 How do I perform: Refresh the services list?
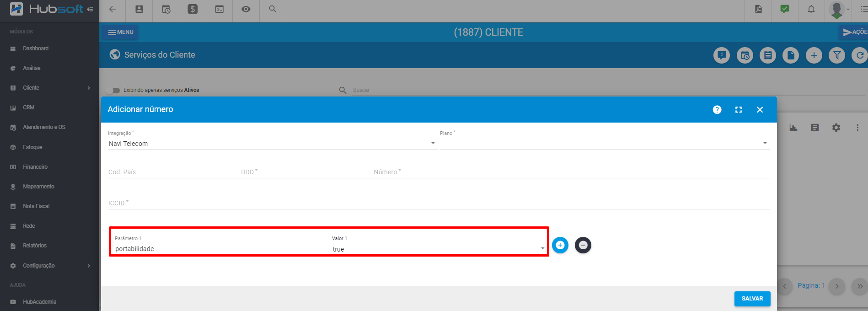click(860, 55)
